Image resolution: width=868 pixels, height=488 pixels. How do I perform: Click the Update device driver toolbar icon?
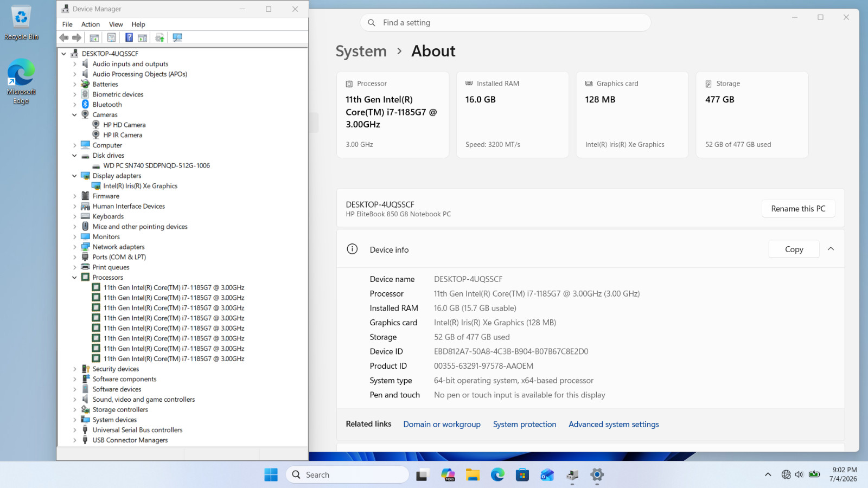tap(159, 37)
